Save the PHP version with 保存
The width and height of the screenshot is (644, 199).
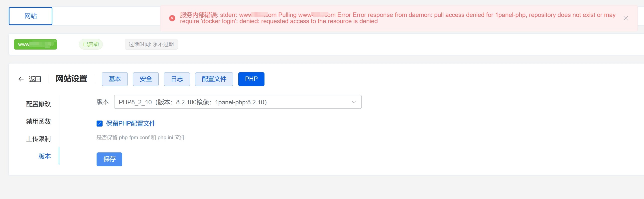pos(109,159)
